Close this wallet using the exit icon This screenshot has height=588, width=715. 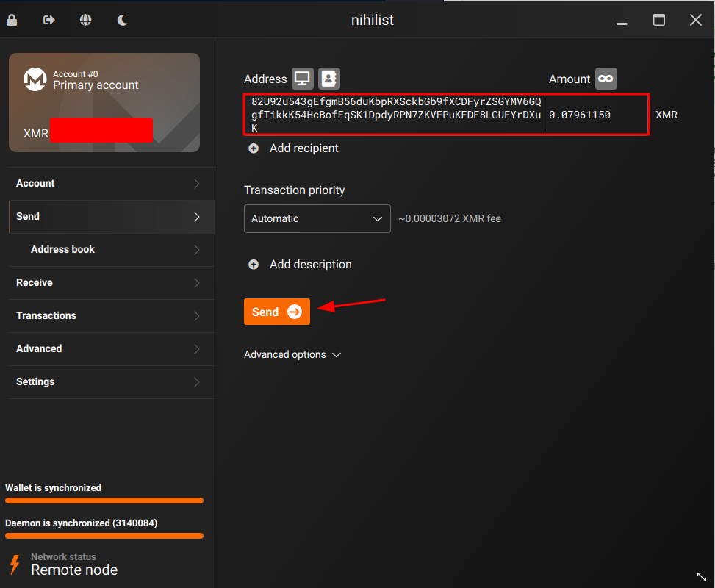(x=48, y=20)
